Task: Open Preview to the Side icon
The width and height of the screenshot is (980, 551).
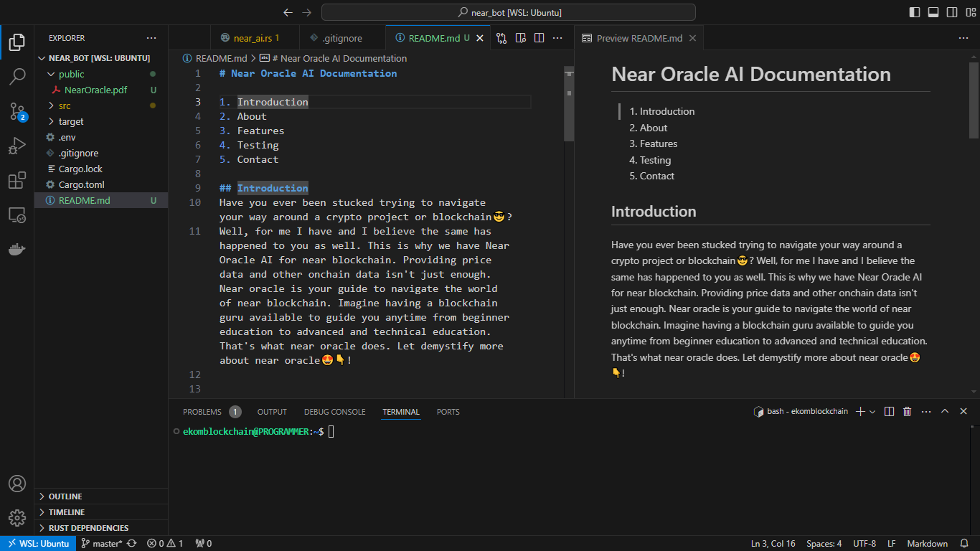Action: 520,38
